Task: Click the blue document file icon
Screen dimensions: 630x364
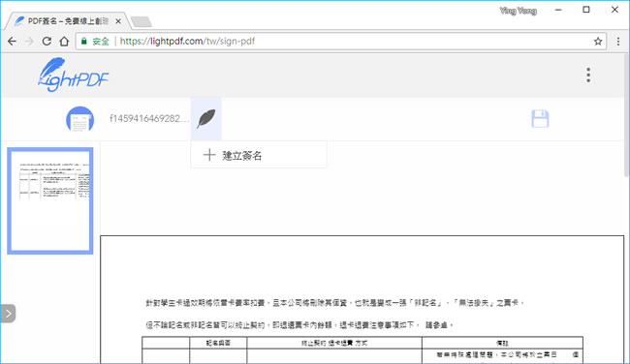Action: tap(79, 119)
